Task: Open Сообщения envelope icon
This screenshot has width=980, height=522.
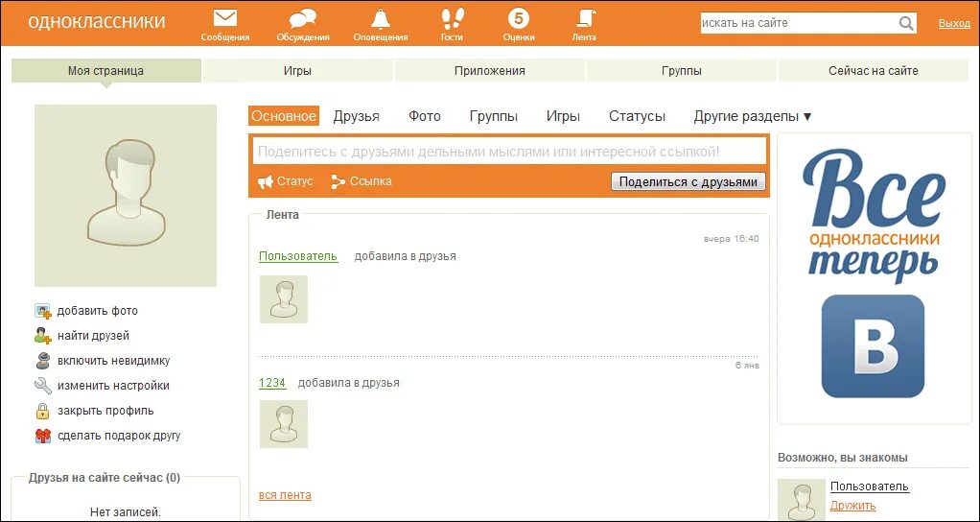Action: [x=225, y=19]
